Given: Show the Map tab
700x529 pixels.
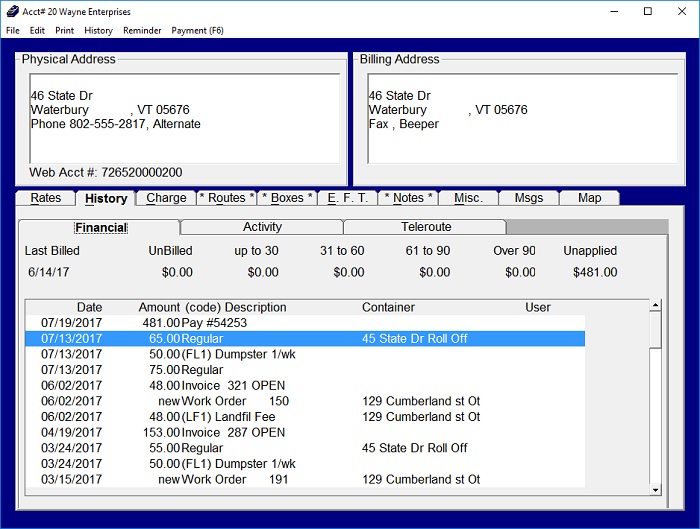Looking at the screenshot, I should point(590,198).
